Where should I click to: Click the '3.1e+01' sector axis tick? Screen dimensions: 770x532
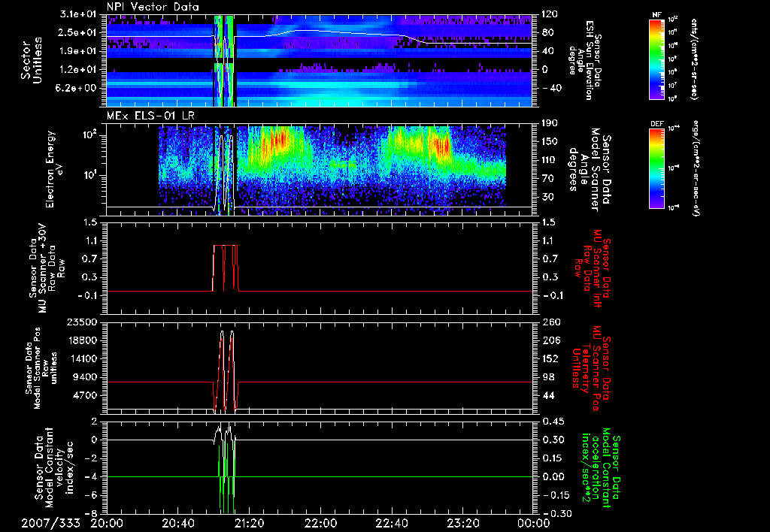80,14
